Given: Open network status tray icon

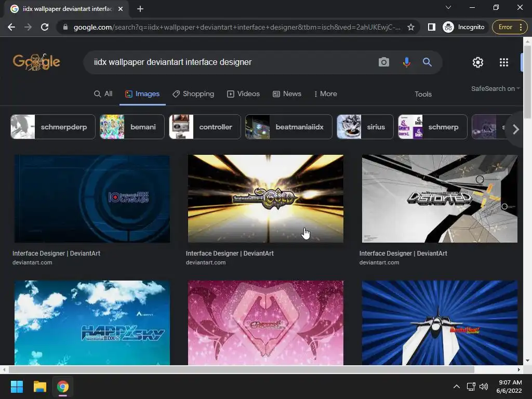Looking at the screenshot, I should 471,387.
